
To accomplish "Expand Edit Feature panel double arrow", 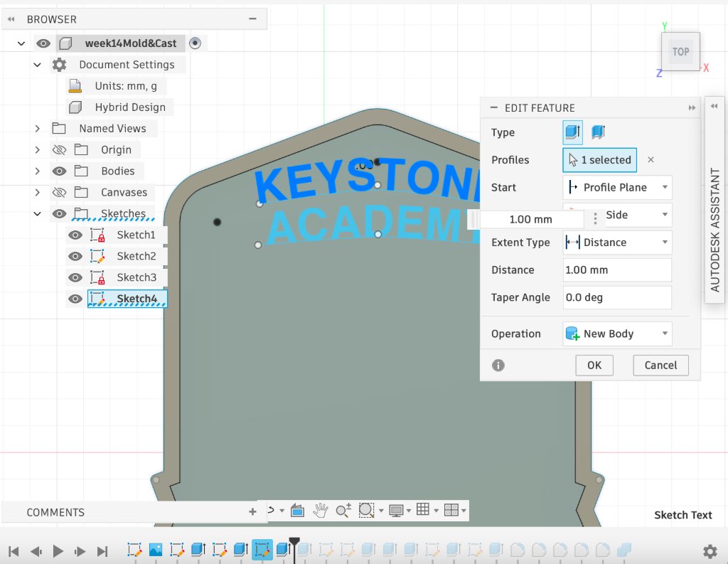I will click(x=692, y=108).
